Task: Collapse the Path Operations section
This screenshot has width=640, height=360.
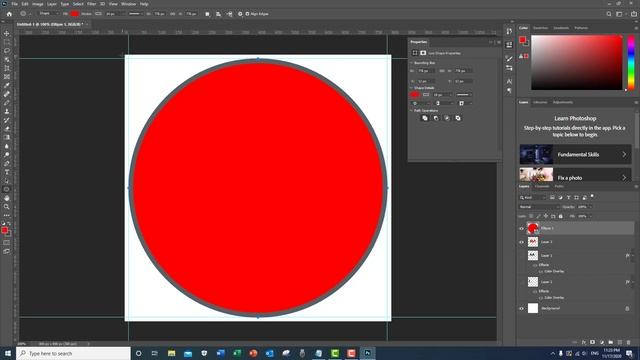Action: coord(411,111)
